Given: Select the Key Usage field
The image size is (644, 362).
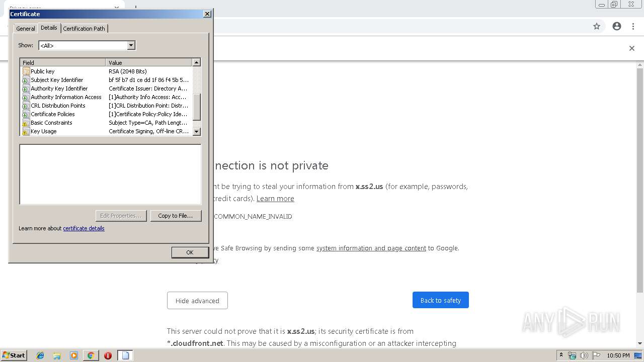Looking at the screenshot, I should pos(106,131).
